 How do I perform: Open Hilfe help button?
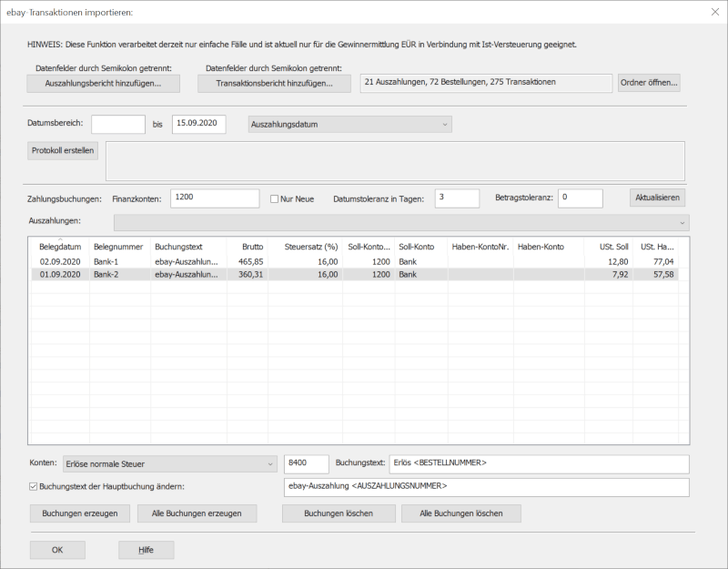147,550
